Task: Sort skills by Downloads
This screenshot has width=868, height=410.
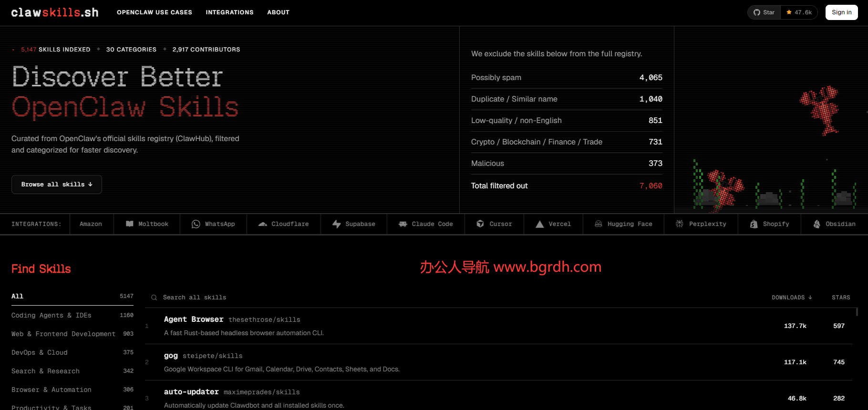Action: (x=792, y=297)
